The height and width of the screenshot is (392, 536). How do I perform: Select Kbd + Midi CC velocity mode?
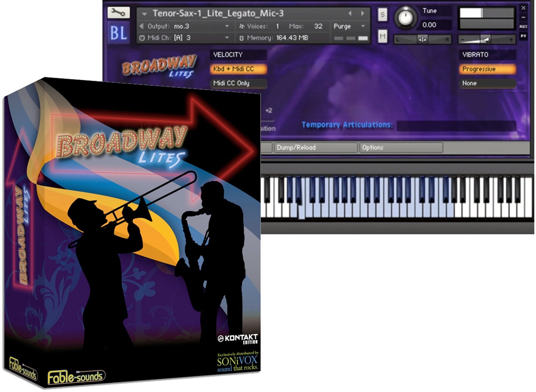click(x=238, y=69)
